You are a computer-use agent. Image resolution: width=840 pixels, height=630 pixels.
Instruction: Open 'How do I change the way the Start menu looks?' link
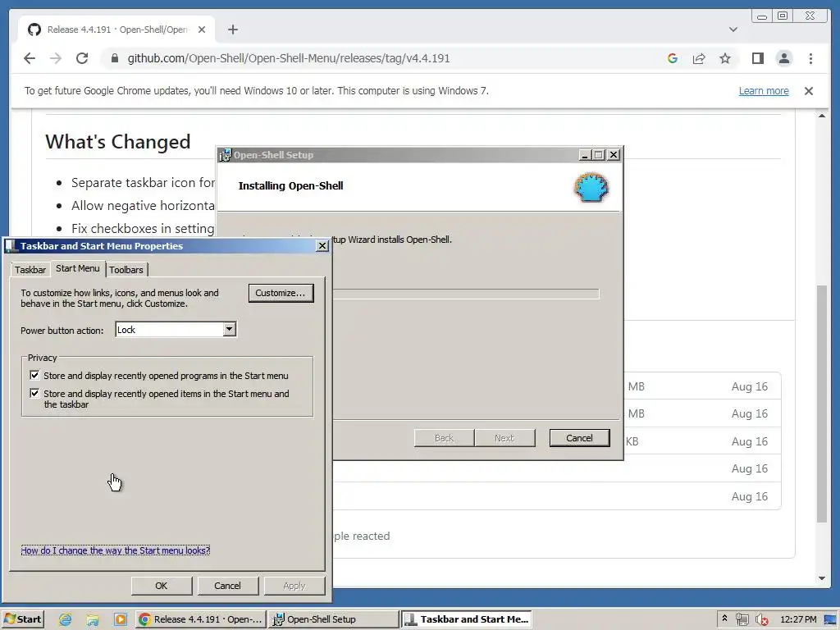(116, 550)
